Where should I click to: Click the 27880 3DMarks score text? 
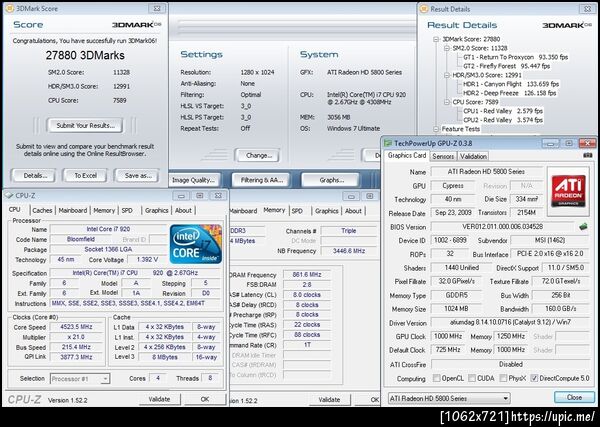pyautogui.click(x=85, y=55)
